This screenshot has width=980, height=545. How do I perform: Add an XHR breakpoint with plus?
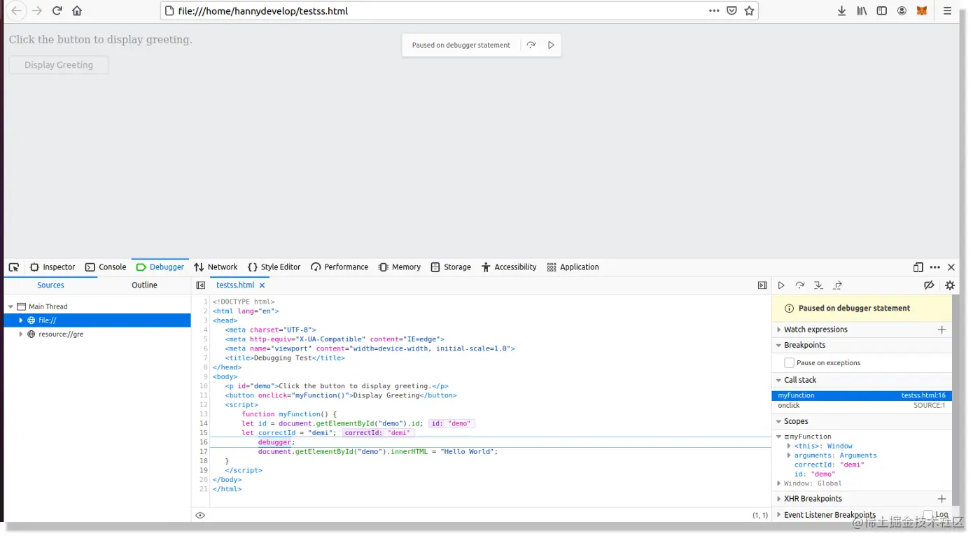click(941, 499)
